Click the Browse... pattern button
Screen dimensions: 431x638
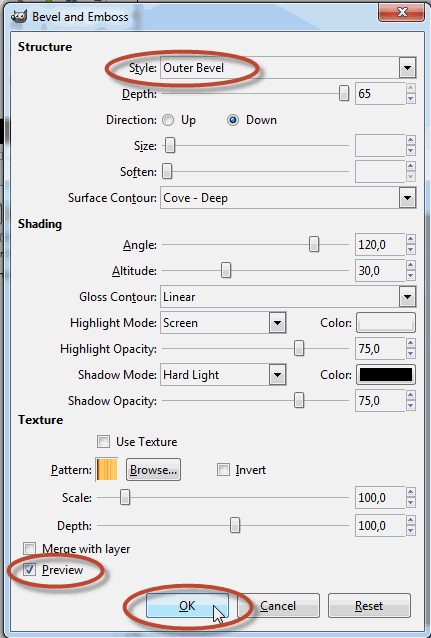pos(153,470)
